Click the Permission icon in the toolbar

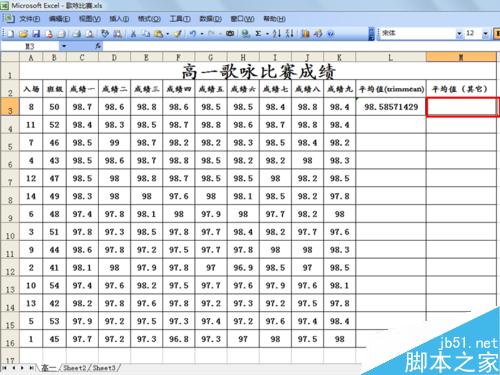tap(49, 34)
